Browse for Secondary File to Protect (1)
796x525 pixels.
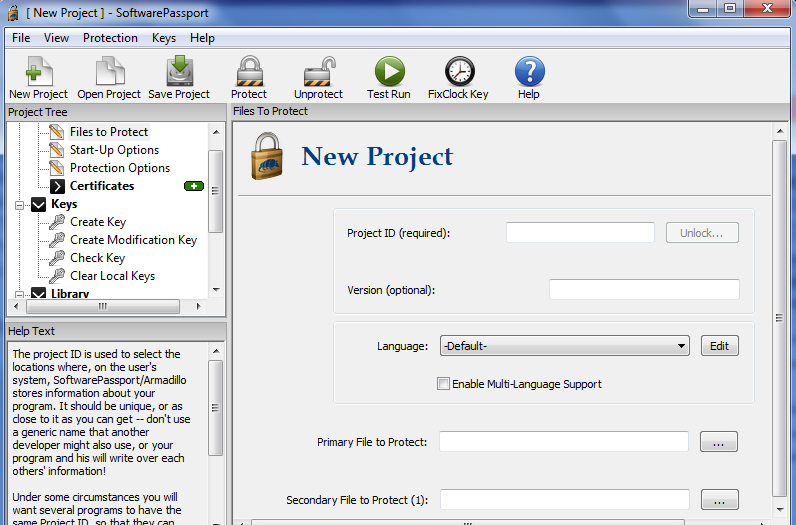719,500
